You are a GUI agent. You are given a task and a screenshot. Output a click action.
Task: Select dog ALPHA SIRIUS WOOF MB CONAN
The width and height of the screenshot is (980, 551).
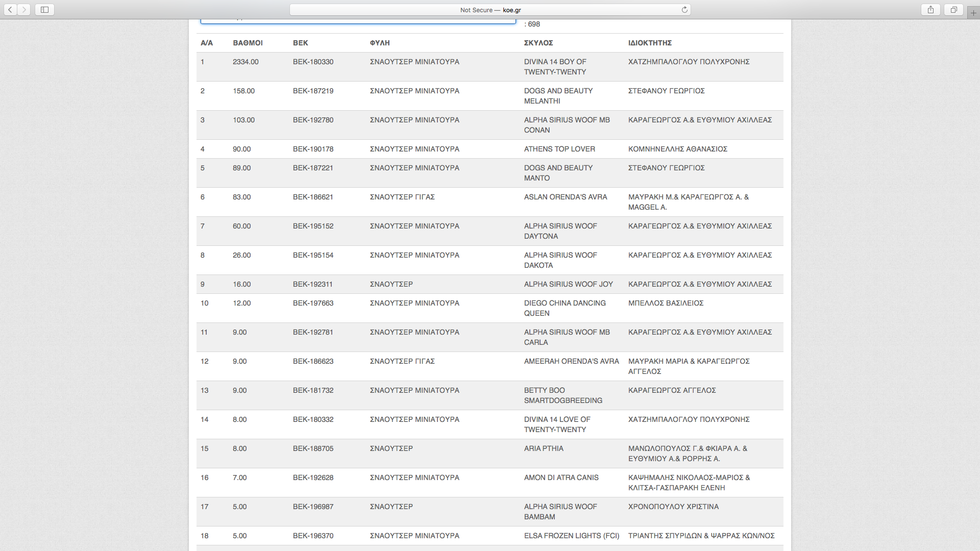click(x=567, y=125)
